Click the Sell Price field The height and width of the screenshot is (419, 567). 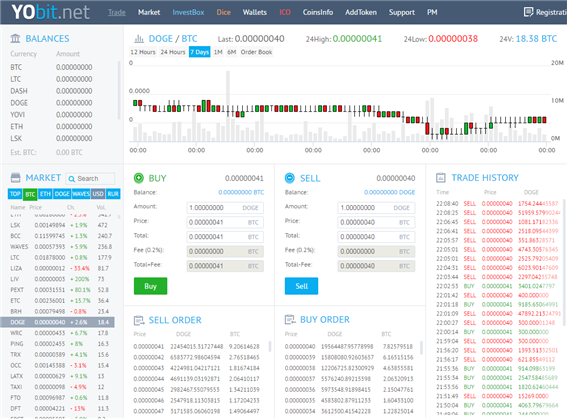376,222
